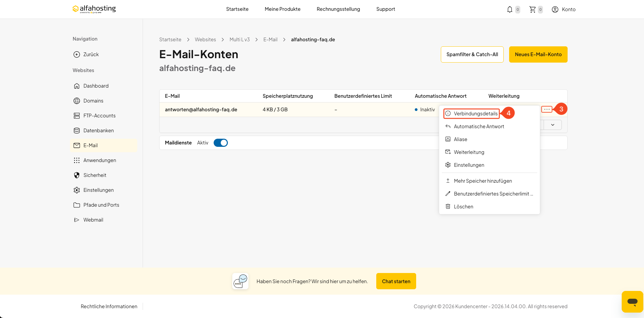Click the FTP-Accounts server icon

(77, 116)
